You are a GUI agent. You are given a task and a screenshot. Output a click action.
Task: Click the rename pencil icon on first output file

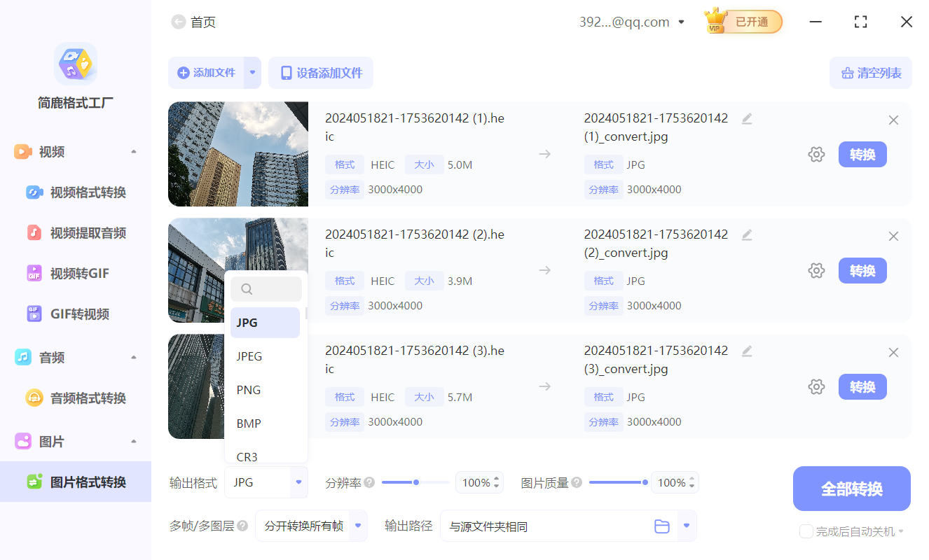point(746,118)
